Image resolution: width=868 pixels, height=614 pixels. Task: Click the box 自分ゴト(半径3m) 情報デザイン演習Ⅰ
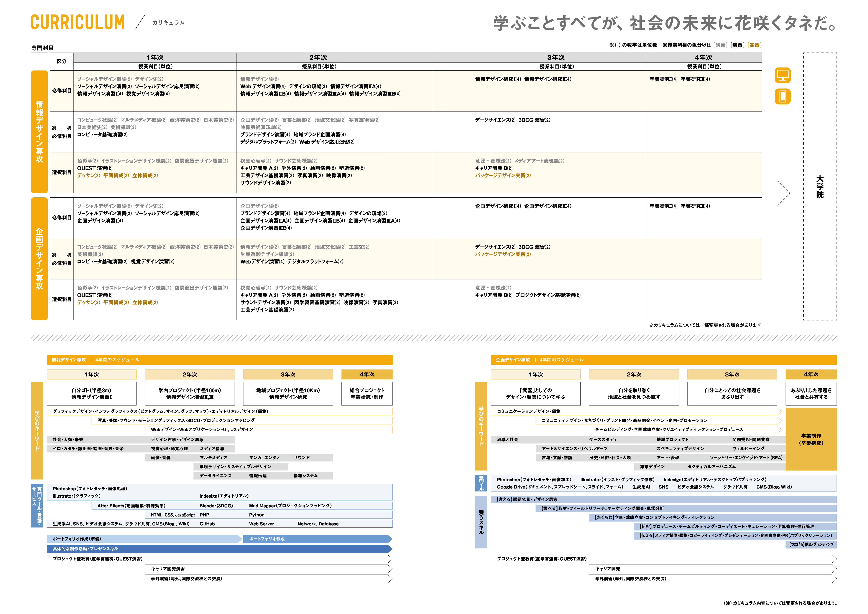click(x=92, y=393)
